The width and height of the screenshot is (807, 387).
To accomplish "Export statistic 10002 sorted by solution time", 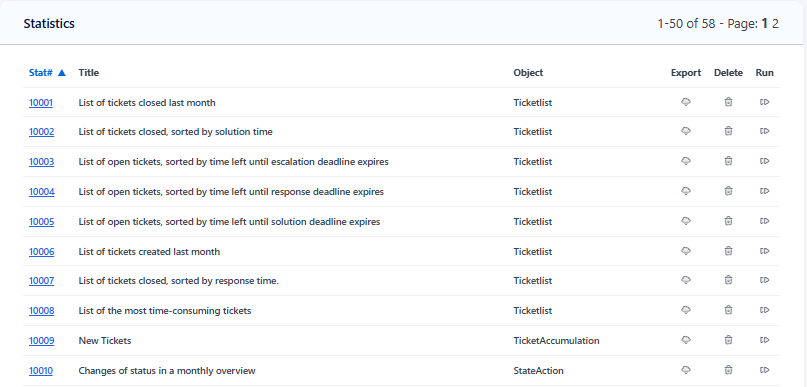I will (686, 131).
